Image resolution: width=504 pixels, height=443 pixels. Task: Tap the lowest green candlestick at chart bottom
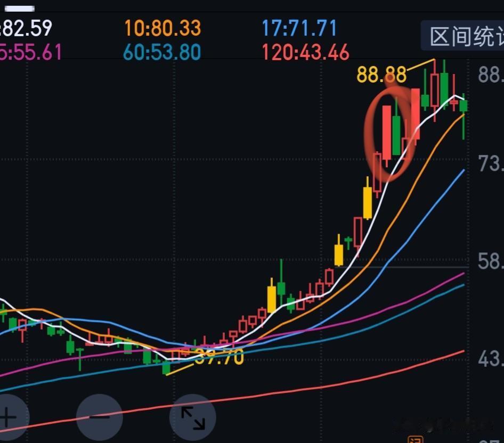[166, 368]
